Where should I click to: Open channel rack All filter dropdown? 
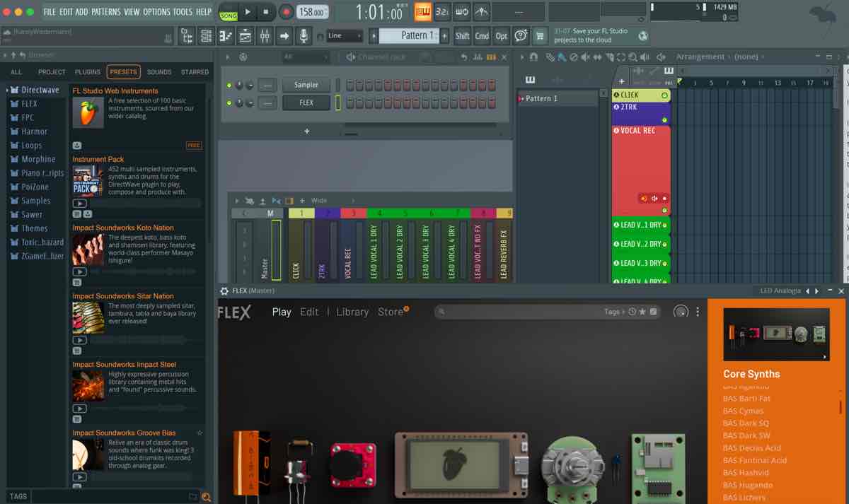[306, 57]
